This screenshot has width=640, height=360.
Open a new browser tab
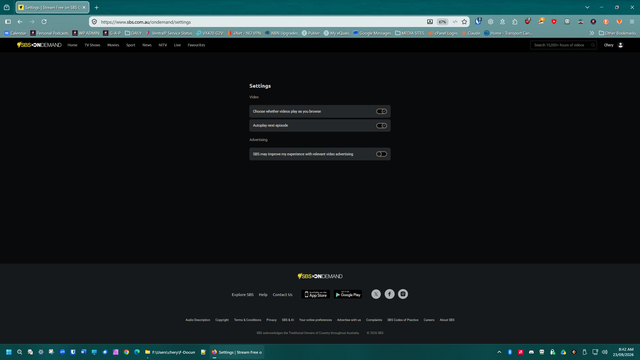96,7
